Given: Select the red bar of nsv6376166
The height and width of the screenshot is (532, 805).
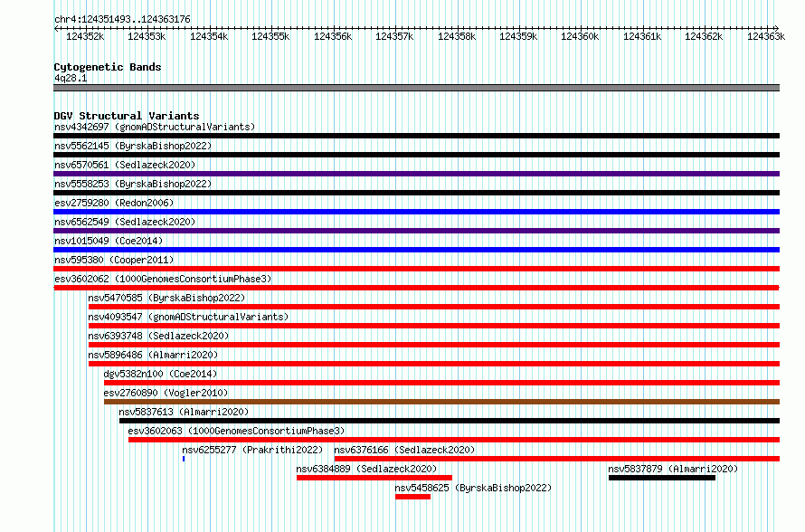Looking at the screenshot, I should pyautogui.click(x=557, y=459).
